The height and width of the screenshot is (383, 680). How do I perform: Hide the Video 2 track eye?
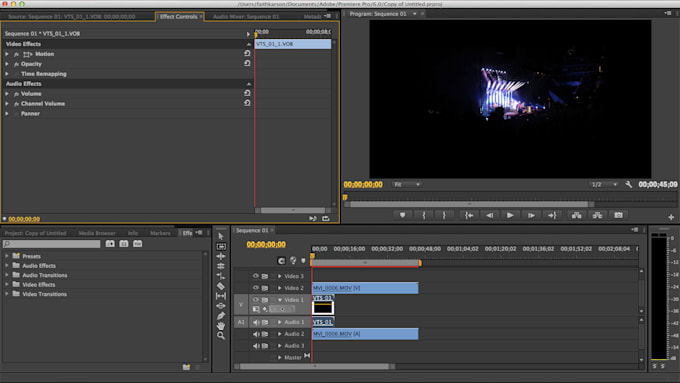point(255,288)
